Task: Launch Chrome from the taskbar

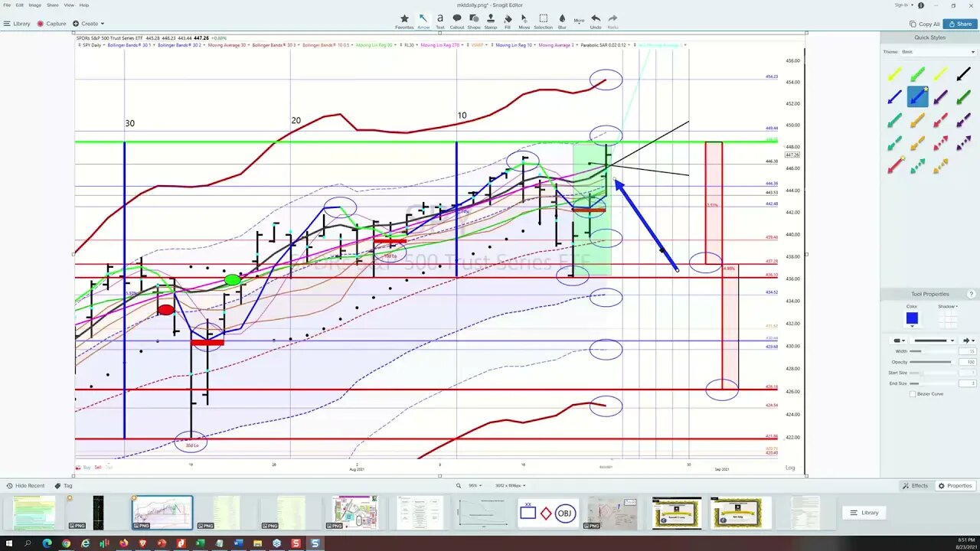Action: pyautogui.click(x=67, y=543)
